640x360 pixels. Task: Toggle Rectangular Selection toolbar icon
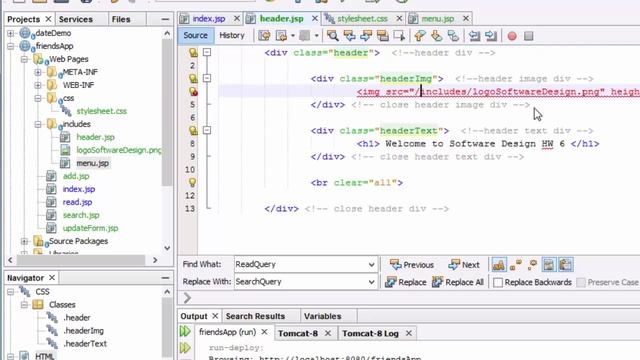399,36
